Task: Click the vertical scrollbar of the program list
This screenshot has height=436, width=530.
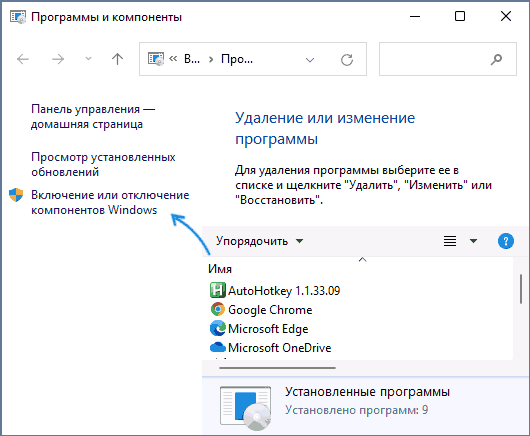Action: tap(521, 289)
